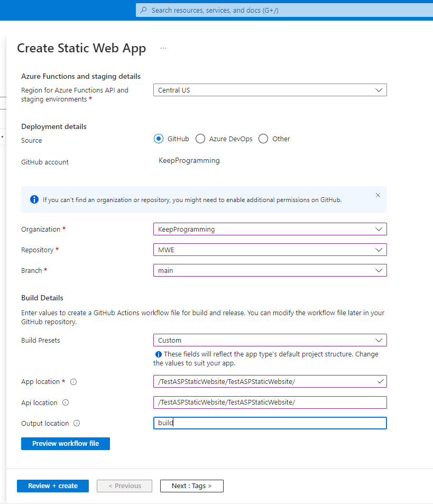Open the Central US region dropdown
Image resolution: width=433 pixels, height=504 pixels.
(270, 90)
